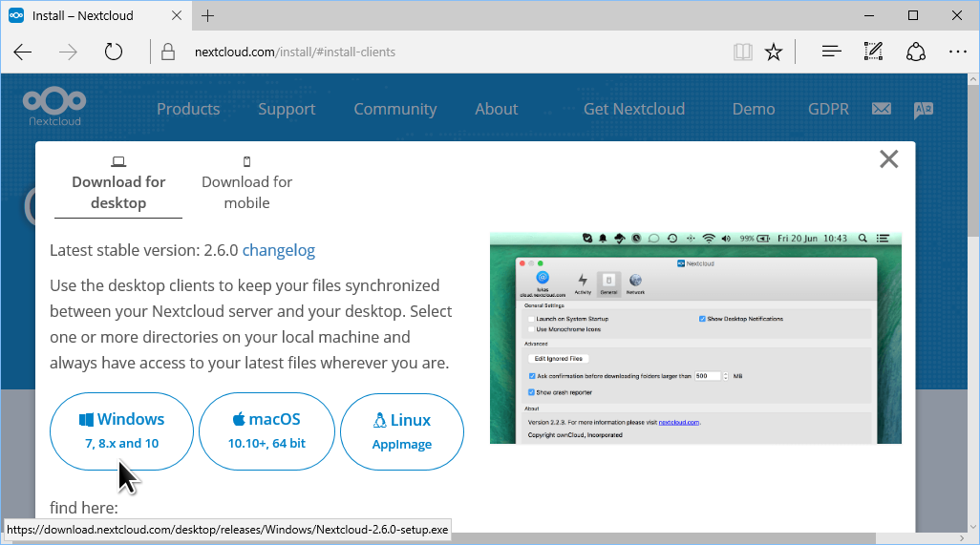Open the Get Nextcloud menu
This screenshot has width=980, height=545.
(x=633, y=109)
